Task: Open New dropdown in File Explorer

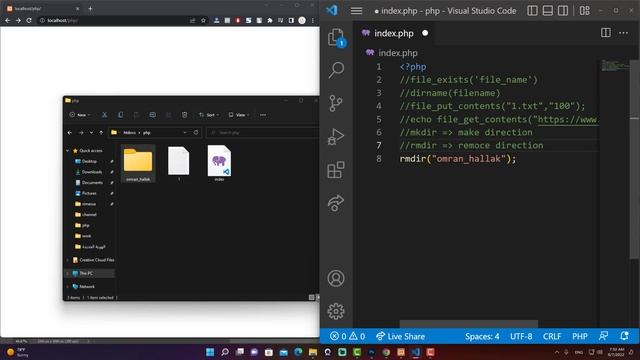Action: [x=80, y=115]
